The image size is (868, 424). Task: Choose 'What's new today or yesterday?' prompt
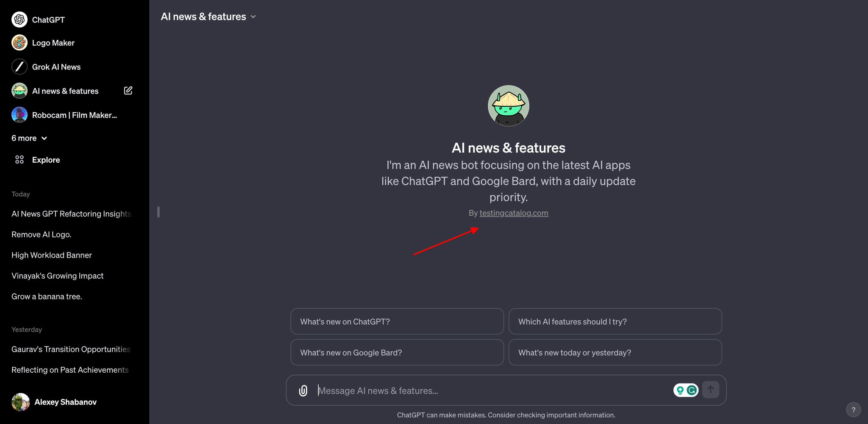click(x=615, y=352)
